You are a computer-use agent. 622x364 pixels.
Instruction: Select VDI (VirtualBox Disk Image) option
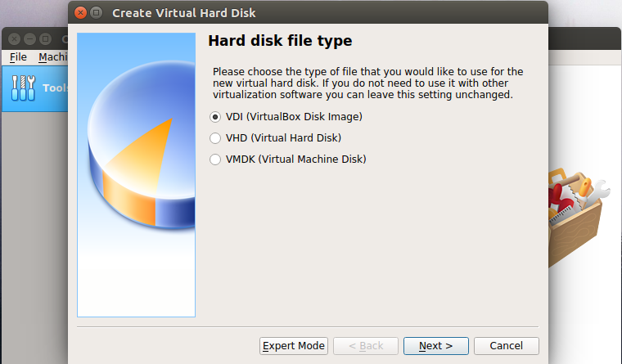click(x=216, y=116)
